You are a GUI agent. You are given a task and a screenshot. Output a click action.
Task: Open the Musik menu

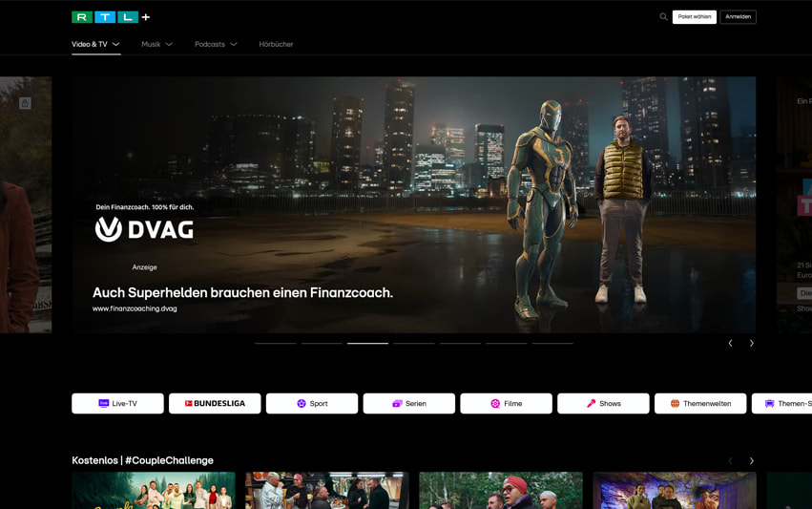(x=156, y=44)
